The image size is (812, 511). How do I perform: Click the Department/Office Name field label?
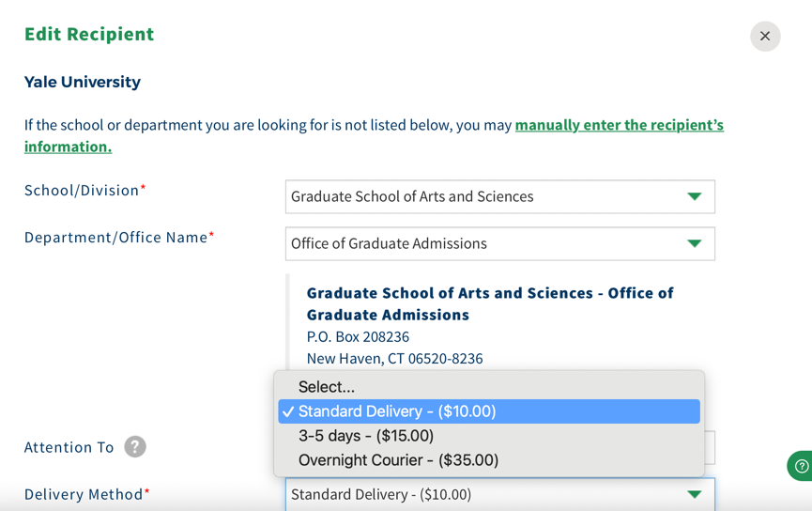(x=115, y=238)
